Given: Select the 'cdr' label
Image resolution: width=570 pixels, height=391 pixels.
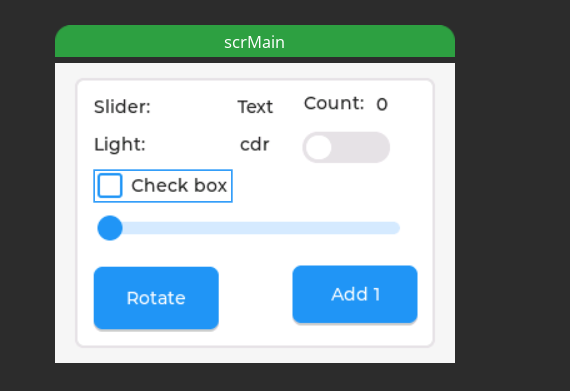Looking at the screenshot, I should tap(254, 145).
